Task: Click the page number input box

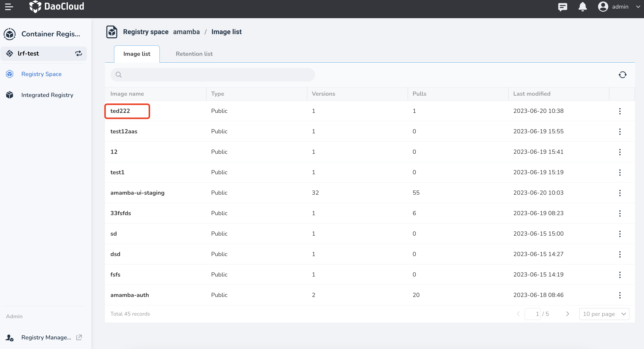Action: point(532,314)
